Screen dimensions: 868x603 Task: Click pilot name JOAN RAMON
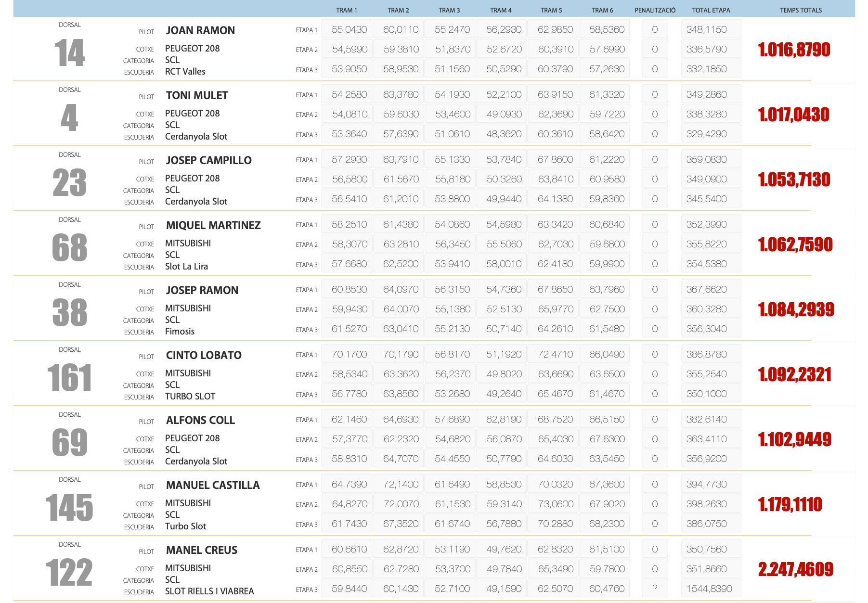pos(200,30)
